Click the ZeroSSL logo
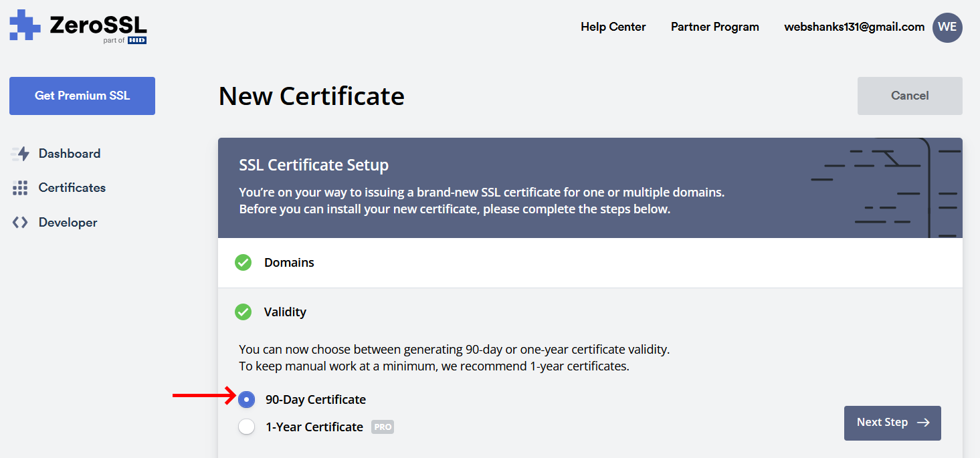Image resolution: width=980 pixels, height=458 pixels. click(78, 27)
